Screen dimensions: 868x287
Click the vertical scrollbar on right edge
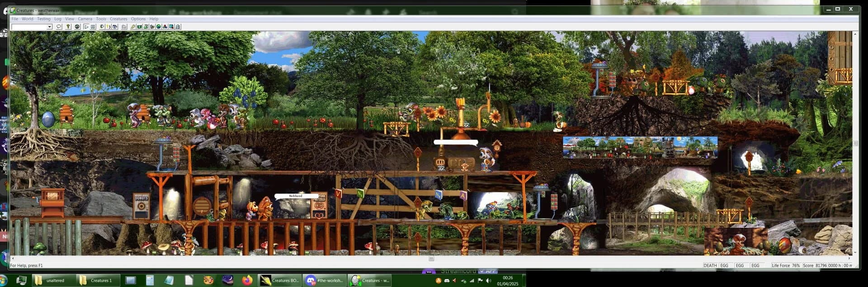[x=855, y=143]
